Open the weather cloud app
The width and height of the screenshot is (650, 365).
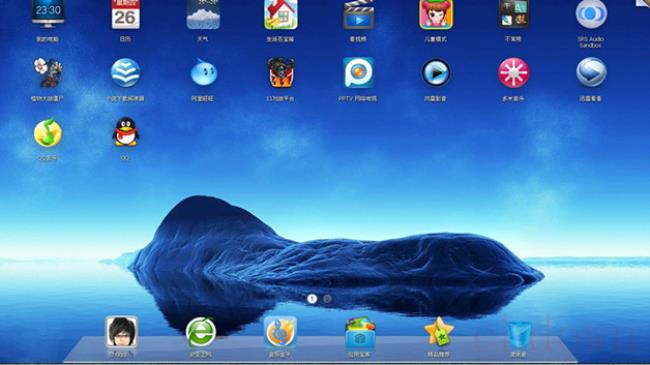pos(203,15)
